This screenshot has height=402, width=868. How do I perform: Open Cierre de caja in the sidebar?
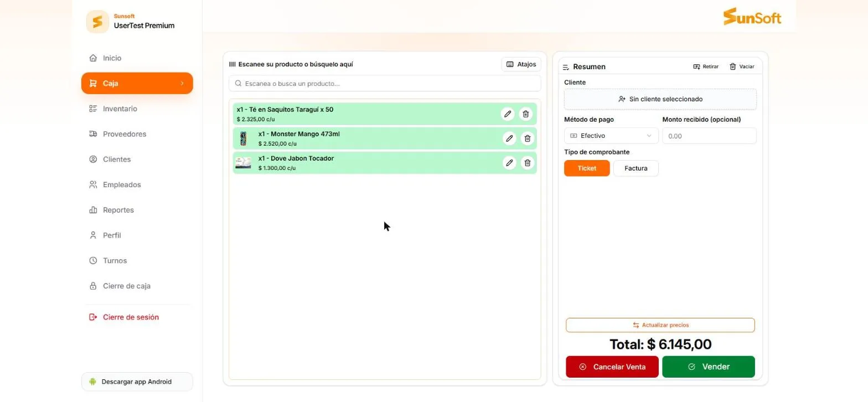[137, 286]
